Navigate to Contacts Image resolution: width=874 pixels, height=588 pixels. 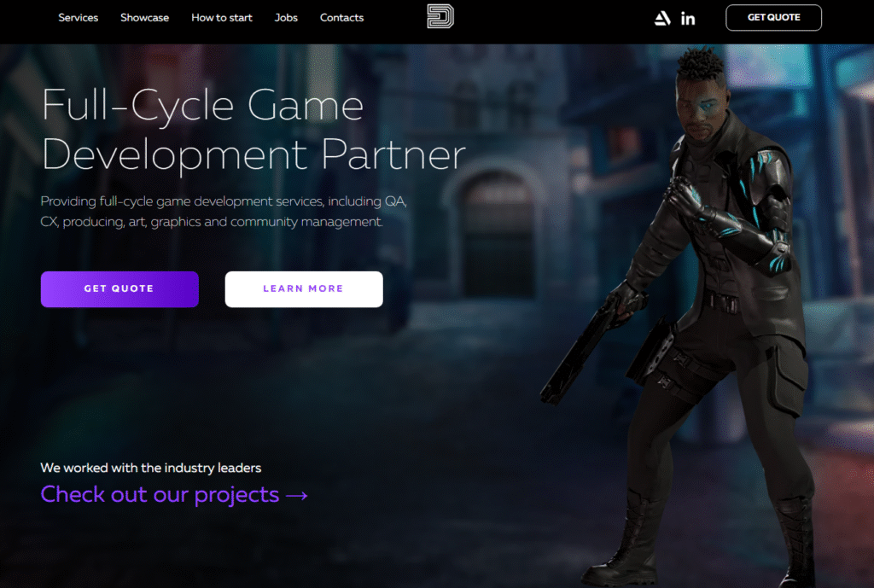coord(341,18)
